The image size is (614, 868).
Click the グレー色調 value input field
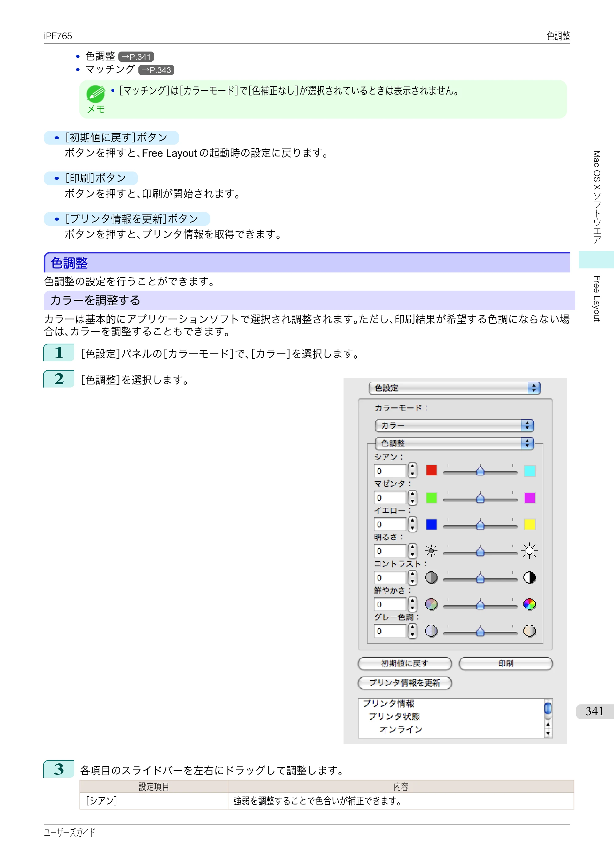tap(390, 631)
